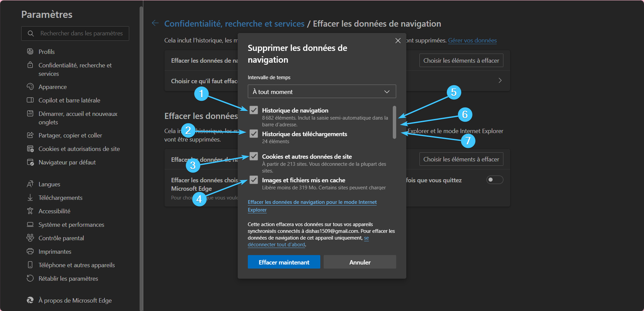This screenshot has width=644, height=311.
Task: Click se déconnecter tout d'abord link
Action: click(308, 241)
